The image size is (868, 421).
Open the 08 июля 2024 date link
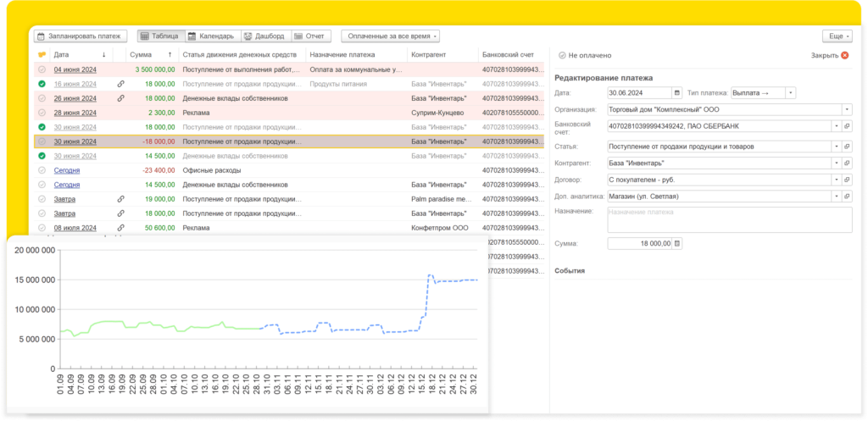tap(75, 227)
